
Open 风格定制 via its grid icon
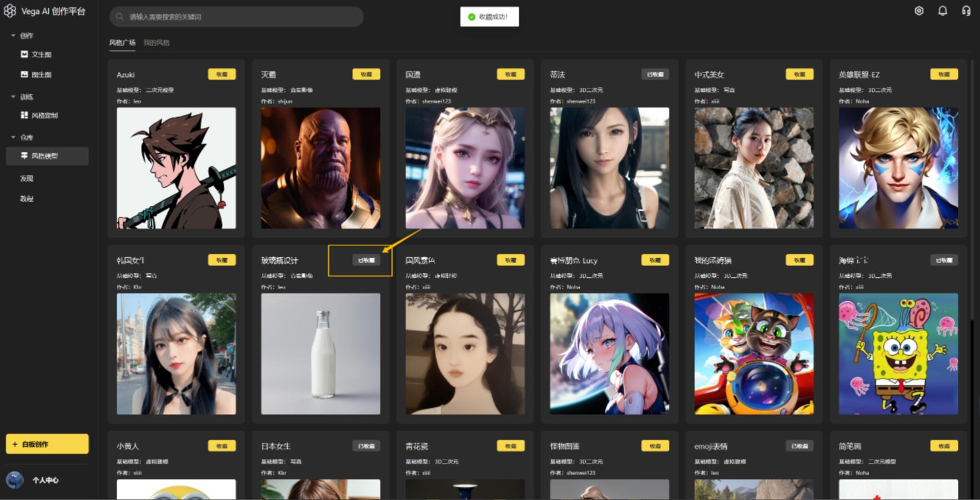click(24, 115)
